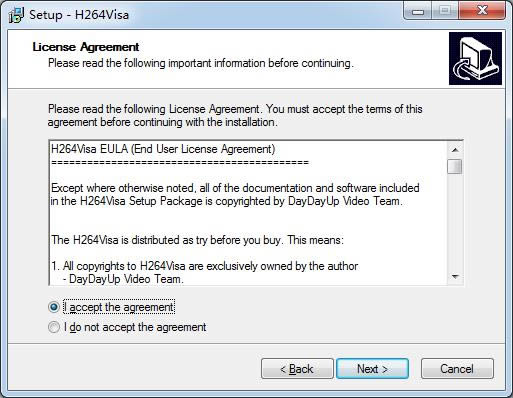Click the "Except where otherwise noted" paragraph

[235, 195]
